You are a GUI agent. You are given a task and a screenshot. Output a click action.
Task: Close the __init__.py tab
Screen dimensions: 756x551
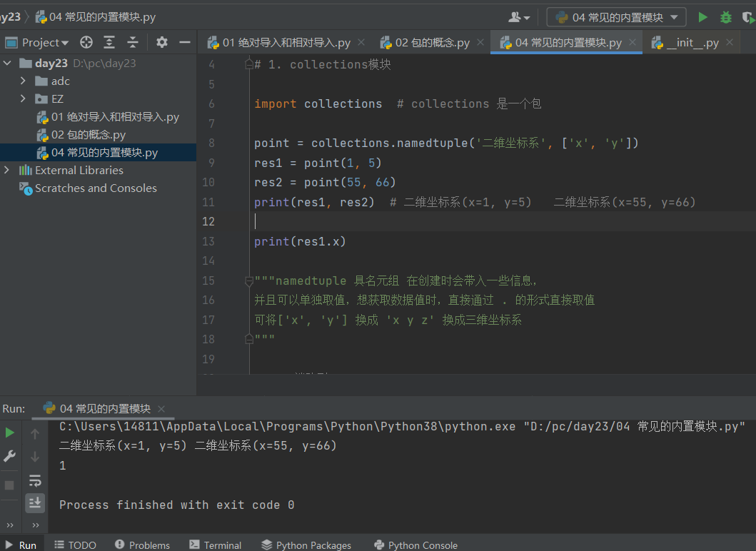coord(730,42)
